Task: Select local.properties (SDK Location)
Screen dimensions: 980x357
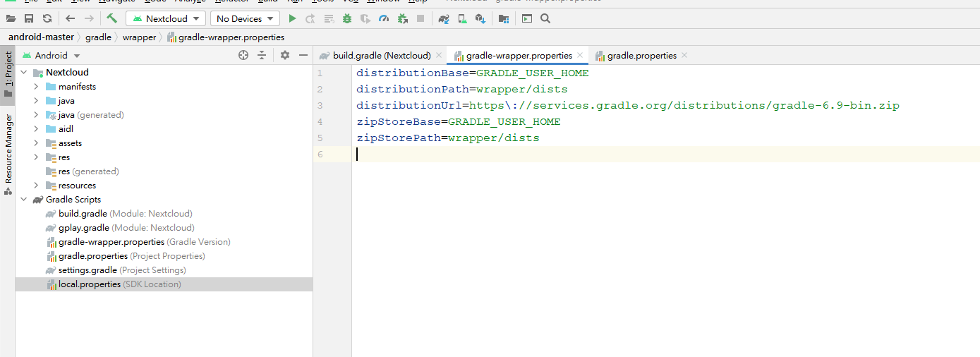Action: click(113, 284)
